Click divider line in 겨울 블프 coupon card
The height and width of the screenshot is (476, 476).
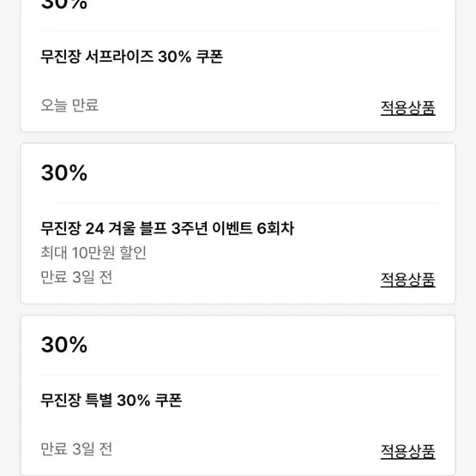coord(238,202)
